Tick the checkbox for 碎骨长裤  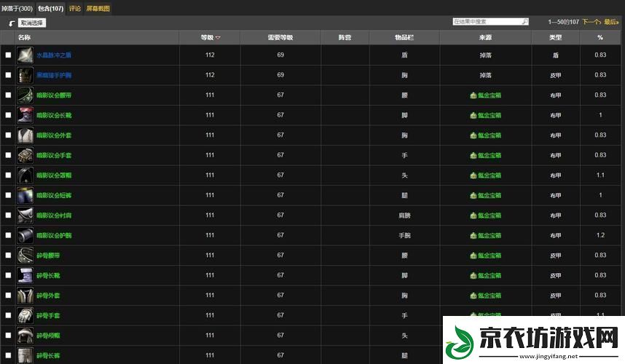tap(8, 355)
